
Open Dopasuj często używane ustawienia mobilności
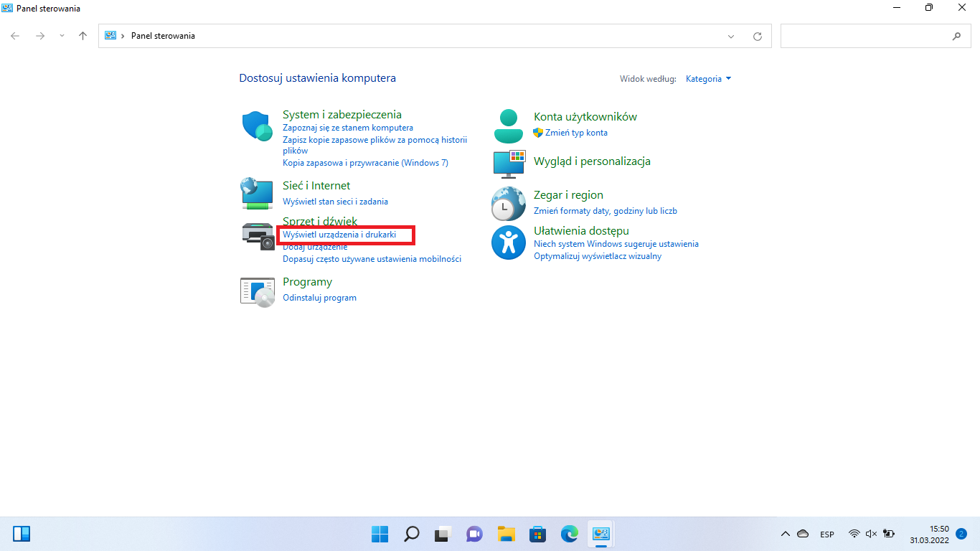click(372, 259)
